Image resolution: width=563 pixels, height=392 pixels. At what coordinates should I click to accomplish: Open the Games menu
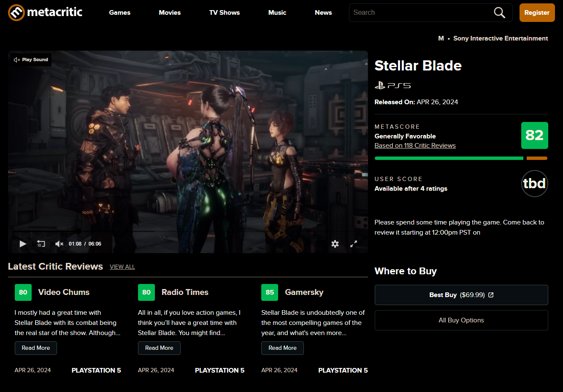119,13
